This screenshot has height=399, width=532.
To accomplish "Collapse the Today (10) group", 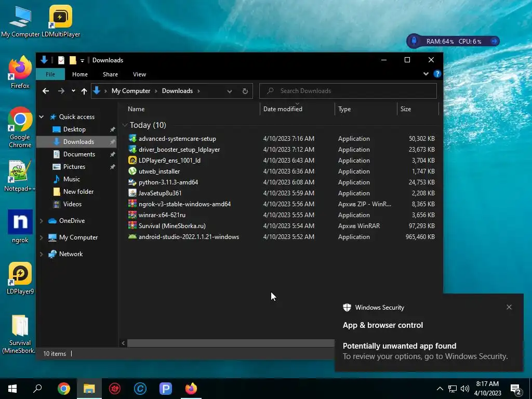I will tap(125, 125).
